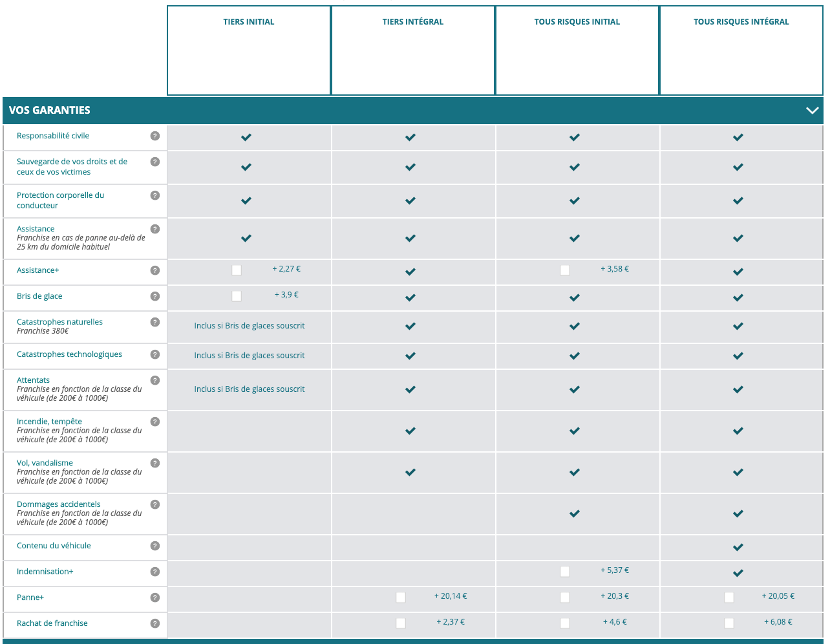830x644 pixels.
Task: Click the Vos Garanties header title
Action: click(x=50, y=111)
